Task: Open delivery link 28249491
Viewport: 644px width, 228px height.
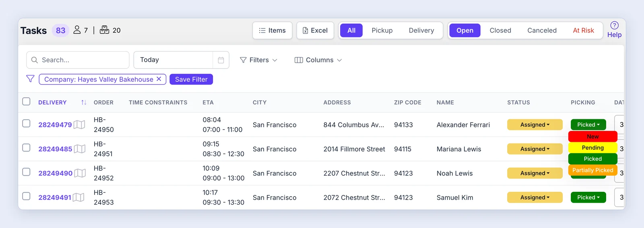Action: click(x=55, y=197)
